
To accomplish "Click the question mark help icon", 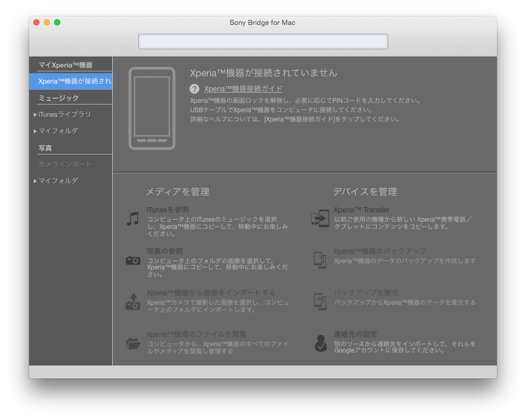I will pos(194,89).
